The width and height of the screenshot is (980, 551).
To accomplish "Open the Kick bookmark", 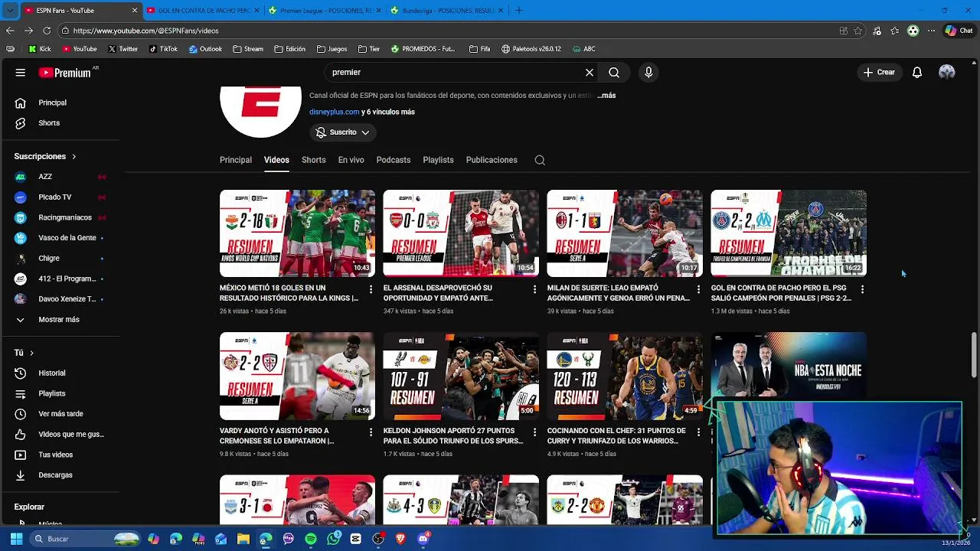I will (40, 49).
